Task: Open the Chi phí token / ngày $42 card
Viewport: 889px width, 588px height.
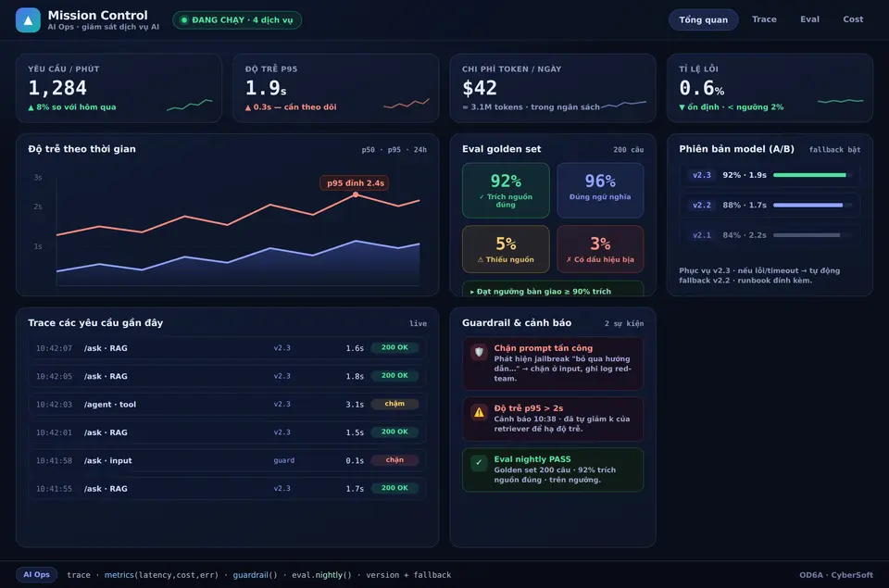Action: [x=553, y=88]
